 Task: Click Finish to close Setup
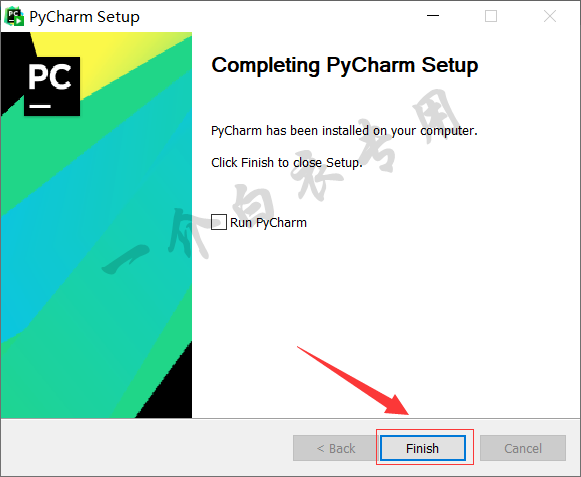(x=422, y=448)
